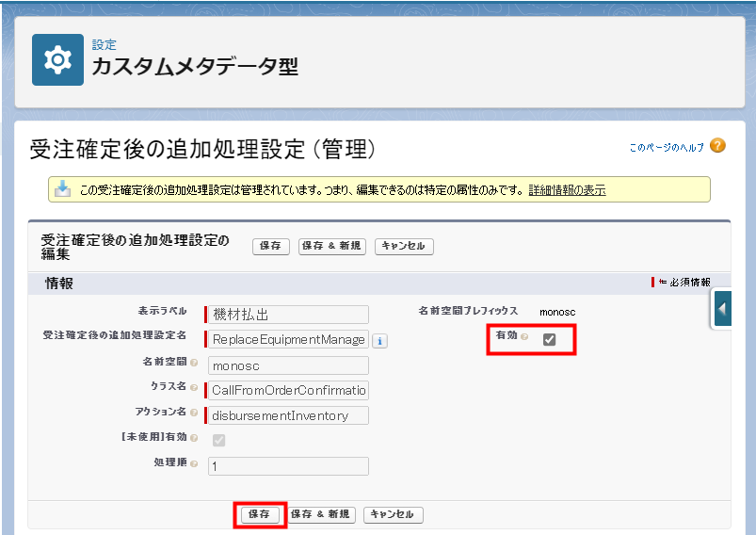Expand the collapsed right sidebar arrow
This screenshot has height=535, width=756.
point(722,308)
